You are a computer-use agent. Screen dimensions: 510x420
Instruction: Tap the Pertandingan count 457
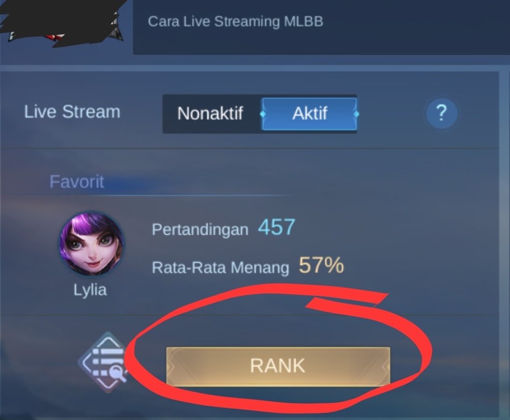click(x=277, y=227)
